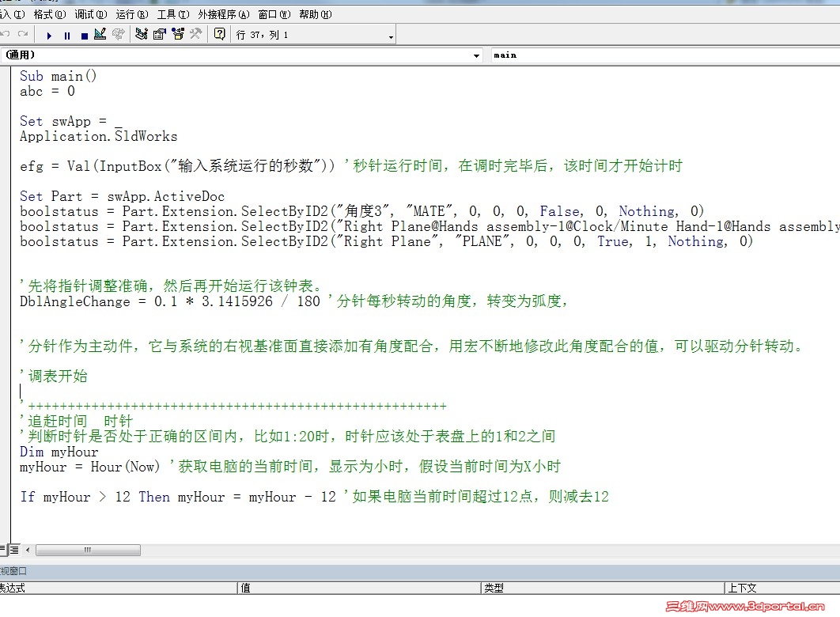Click the 类型 column header
The width and height of the screenshot is (840, 617).
coord(603,588)
